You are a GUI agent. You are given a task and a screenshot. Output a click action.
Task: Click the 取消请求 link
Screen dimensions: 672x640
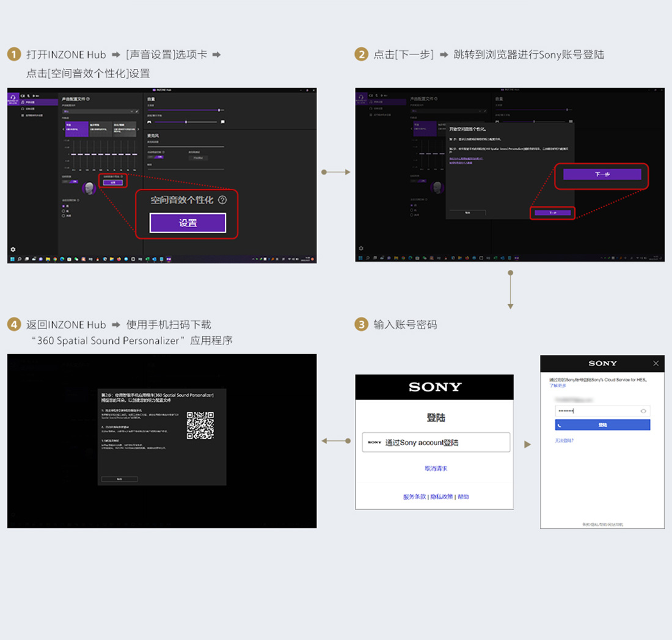click(436, 468)
